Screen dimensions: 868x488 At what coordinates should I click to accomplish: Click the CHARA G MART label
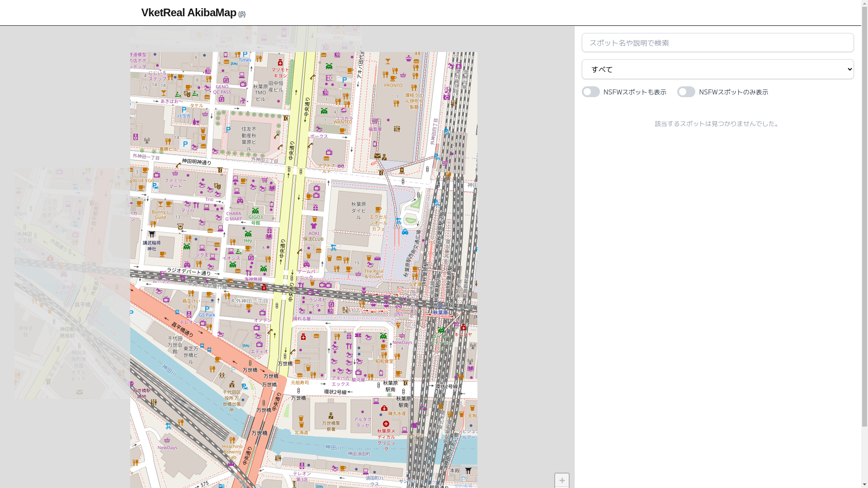234,216
